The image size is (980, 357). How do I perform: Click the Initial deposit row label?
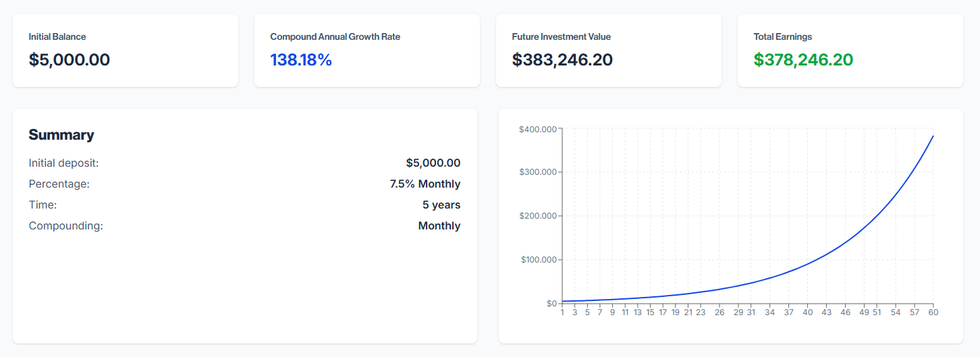[x=63, y=163]
